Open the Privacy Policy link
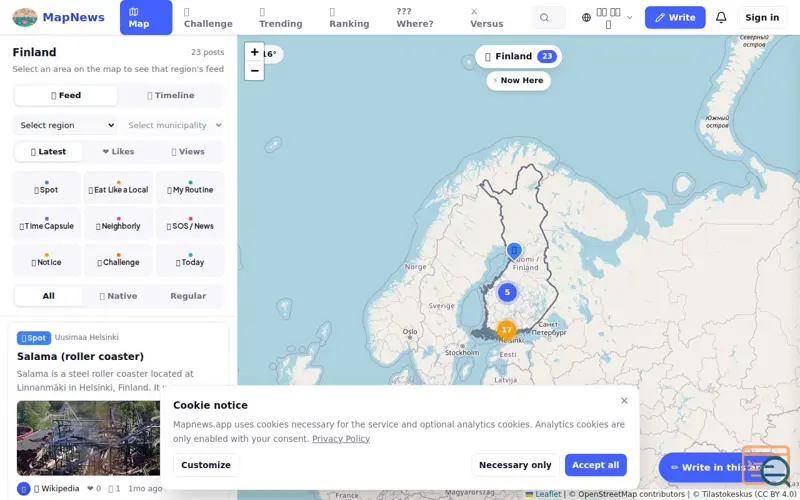This screenshot has height=500, width=800. pyautogui.click(x=341, y=439)
